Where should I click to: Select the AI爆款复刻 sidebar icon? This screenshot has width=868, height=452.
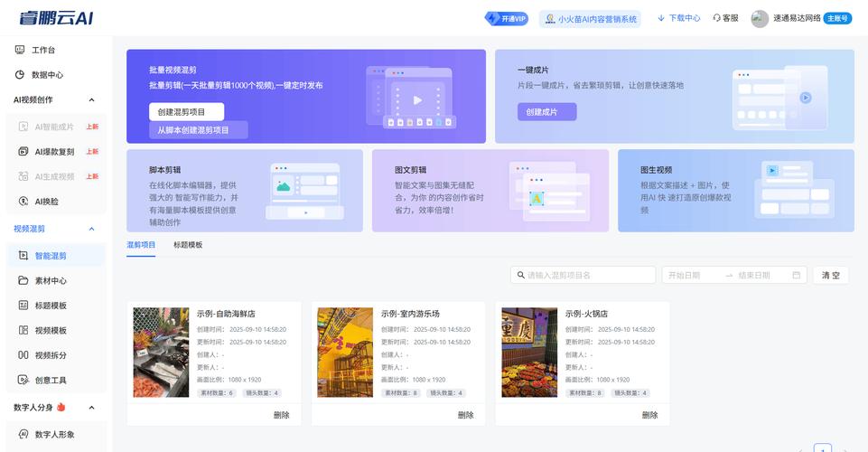click(x=23, y=151)
